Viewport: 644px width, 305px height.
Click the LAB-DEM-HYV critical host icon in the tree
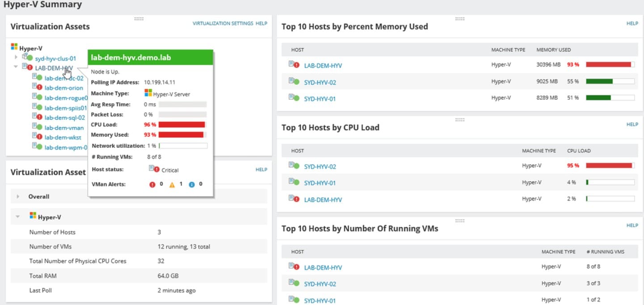[27, 67]
